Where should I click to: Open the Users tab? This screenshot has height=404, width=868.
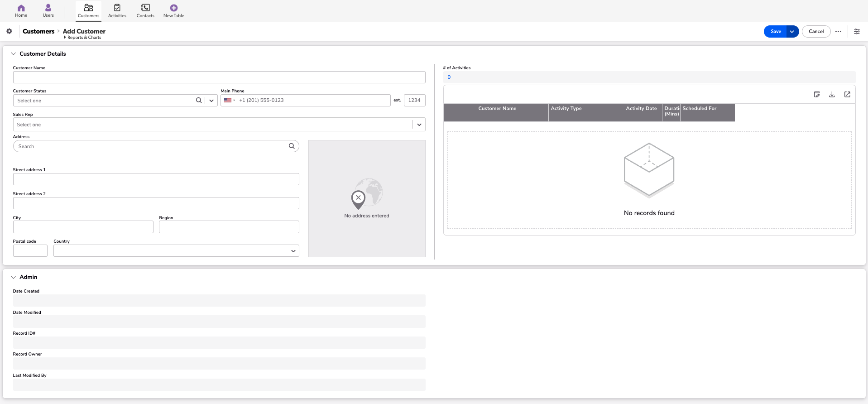(48, 11)
